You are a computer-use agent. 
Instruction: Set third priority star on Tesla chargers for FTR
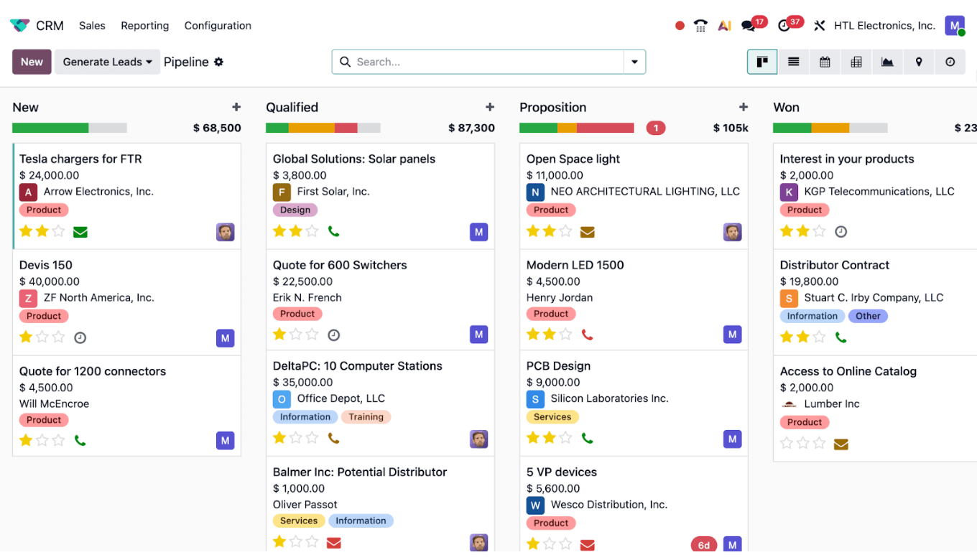pos(57,231)
